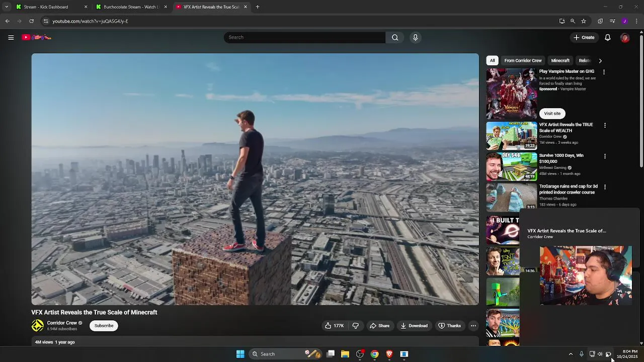Go to YouTube home via logo
This screenshot has width=644, height=362.
(37, 37)
